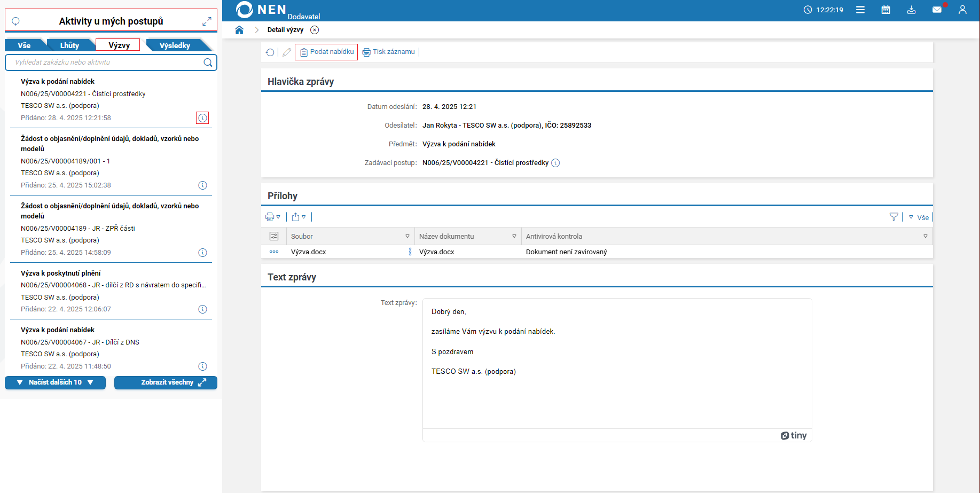980x493 pixels.
Task: Click the refresh icon in record toolbar
Action: click(270, 52)
